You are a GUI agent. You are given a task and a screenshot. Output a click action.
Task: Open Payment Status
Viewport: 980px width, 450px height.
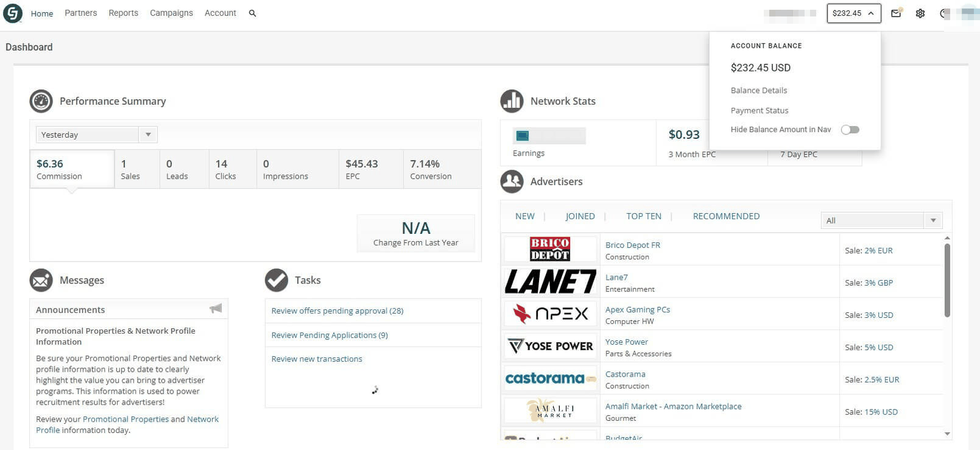(x=759, y=110)
